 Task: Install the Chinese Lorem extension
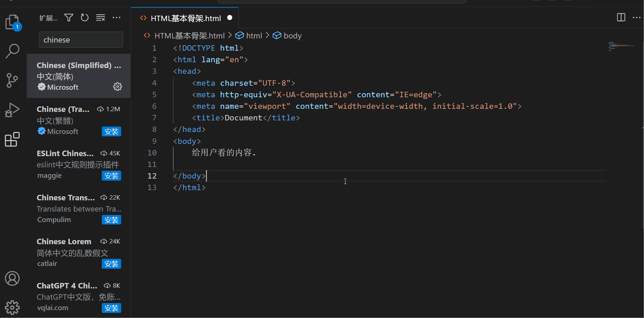point(111,264)
